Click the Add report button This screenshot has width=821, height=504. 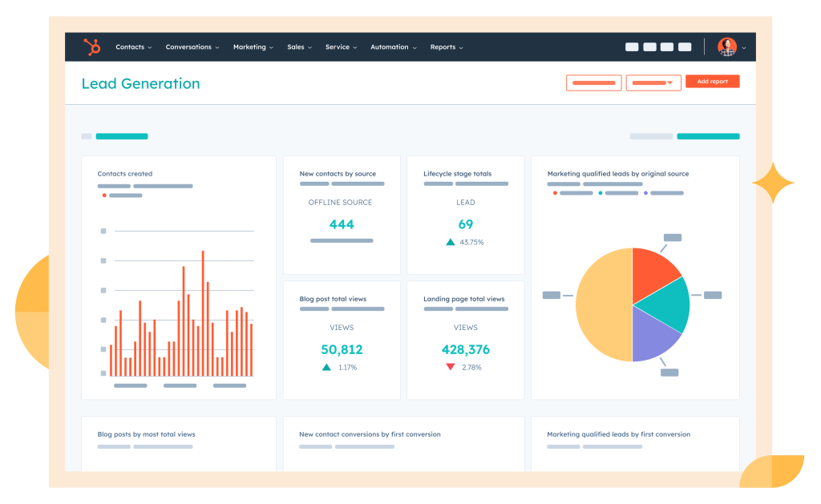pos(712,82)
